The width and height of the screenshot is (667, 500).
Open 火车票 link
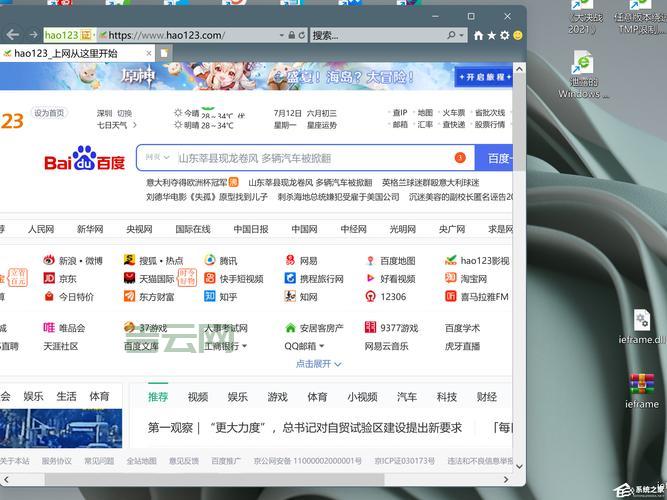coord(453,113)
